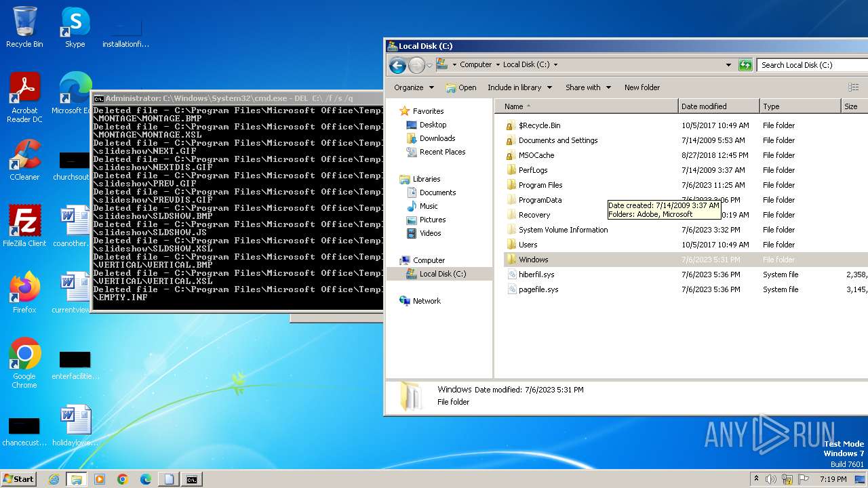
Task: Sort by the Type column header
Action: pos(800,106)
